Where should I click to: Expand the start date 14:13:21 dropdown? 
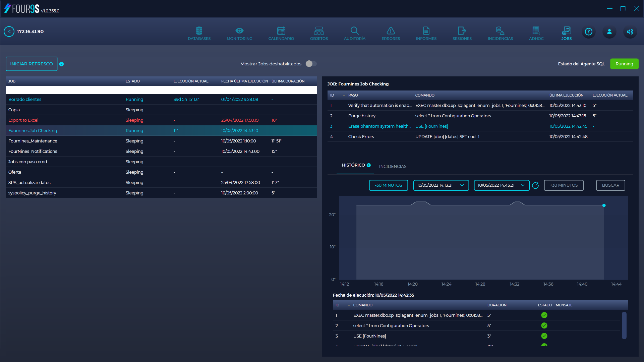tap(462, 185)
